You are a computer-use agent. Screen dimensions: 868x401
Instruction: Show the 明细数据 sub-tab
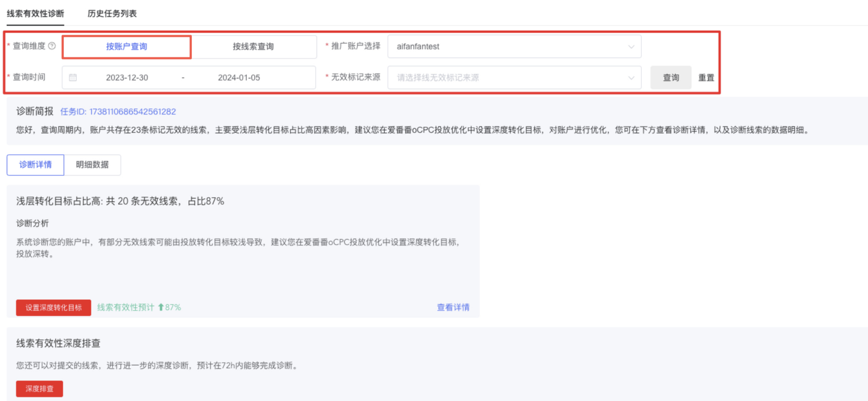92,165
